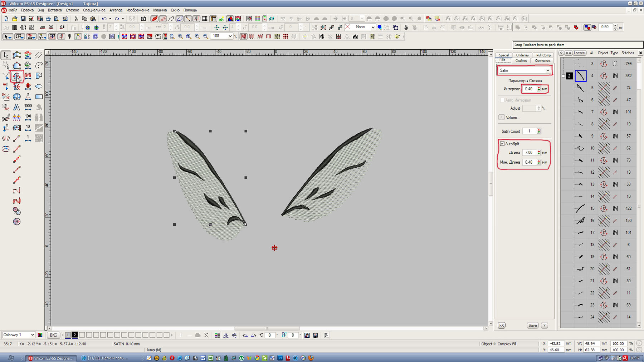Select the Ellipse shape tool
644x362 pixels.
39,86
